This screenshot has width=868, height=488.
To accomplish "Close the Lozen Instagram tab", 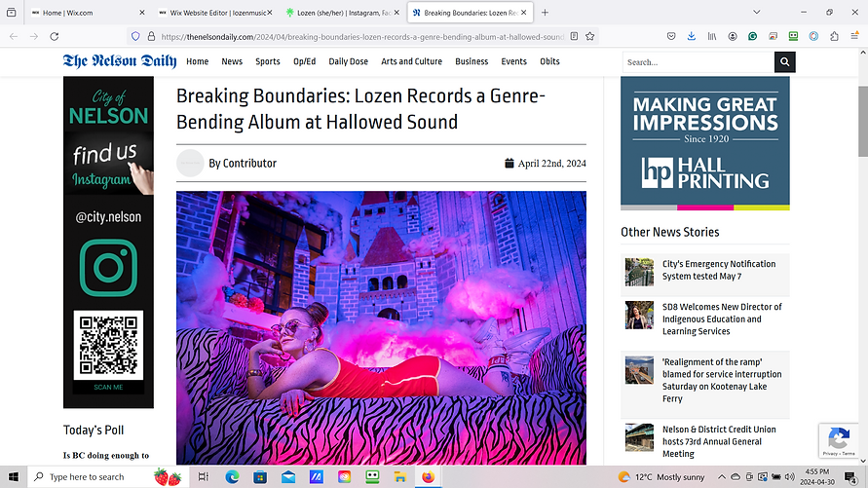I will tap(396, 12).
